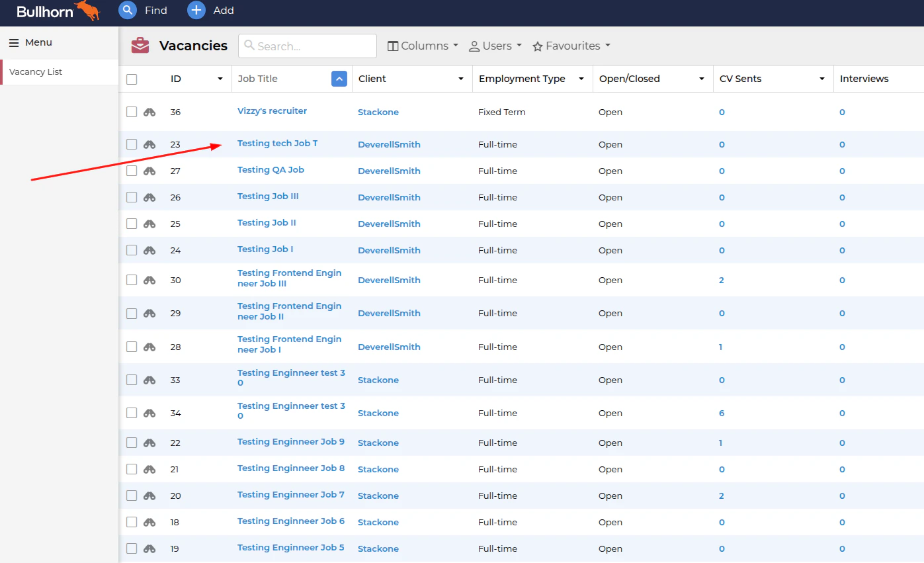924x563 pixels.
Task: Check the row checkbox for Testing Job III
Action: point(131,197)
